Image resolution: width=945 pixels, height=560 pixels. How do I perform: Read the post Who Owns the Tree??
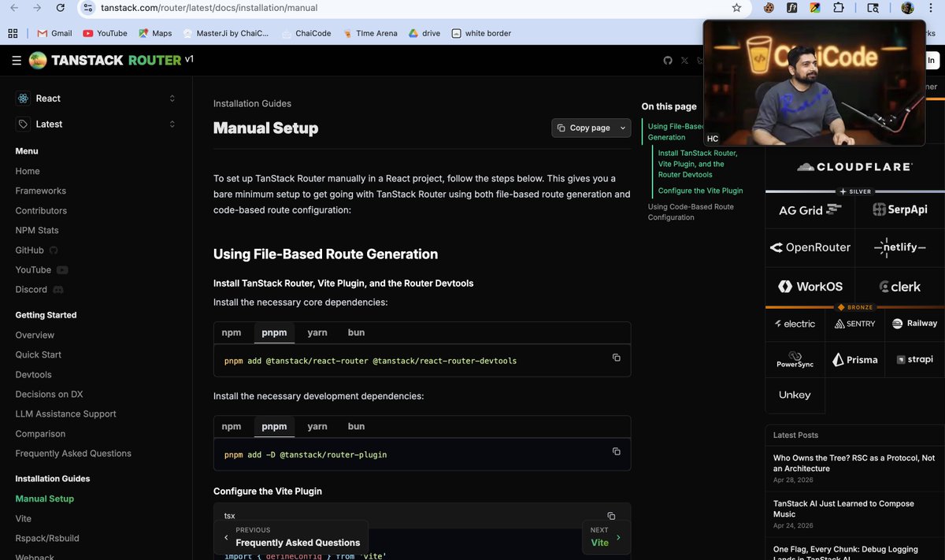[854, 463]
